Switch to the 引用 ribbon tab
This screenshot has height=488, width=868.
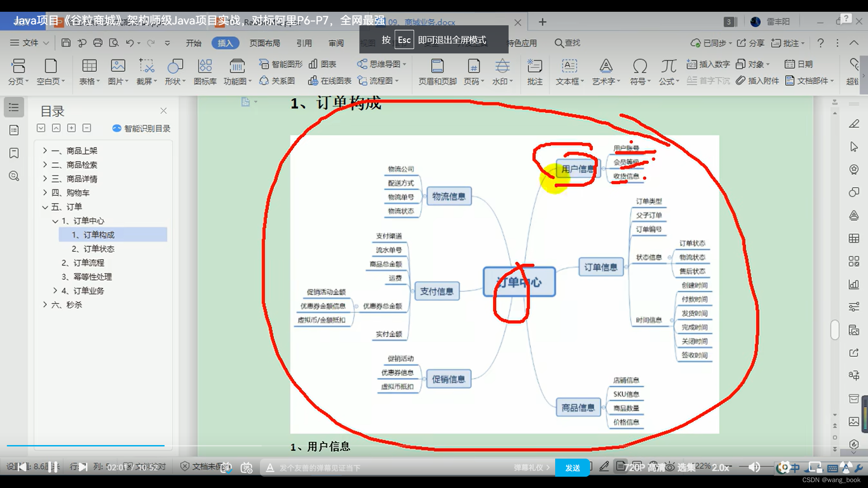point(304,43)
